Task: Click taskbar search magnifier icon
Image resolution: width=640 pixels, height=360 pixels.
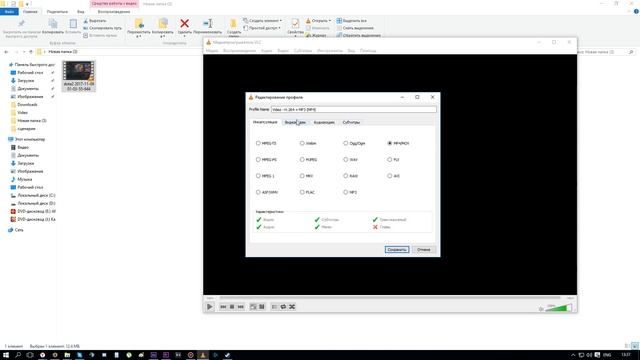Action: point(18,355)
